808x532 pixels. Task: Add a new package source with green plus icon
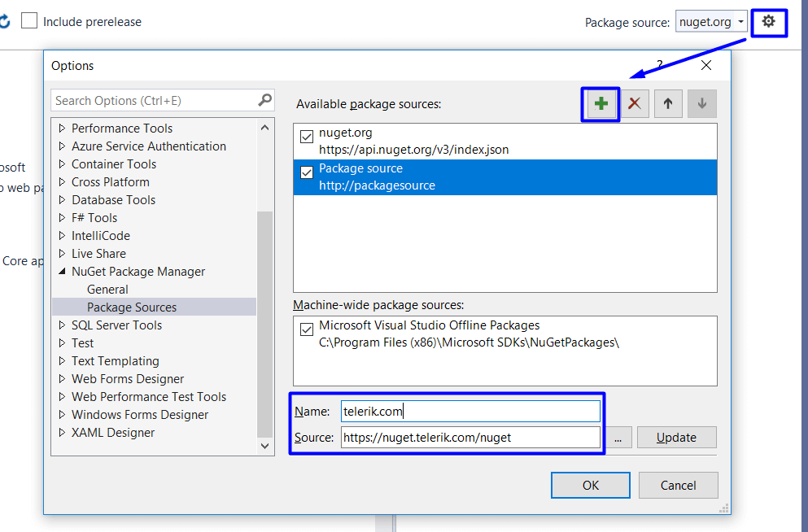pyautogui.click(x=600, y=103)
